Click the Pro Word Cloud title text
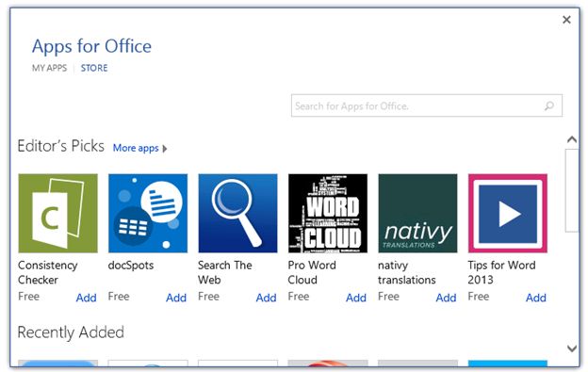Image resolution: width=588 pixels, height=372 pixels. 312,272
